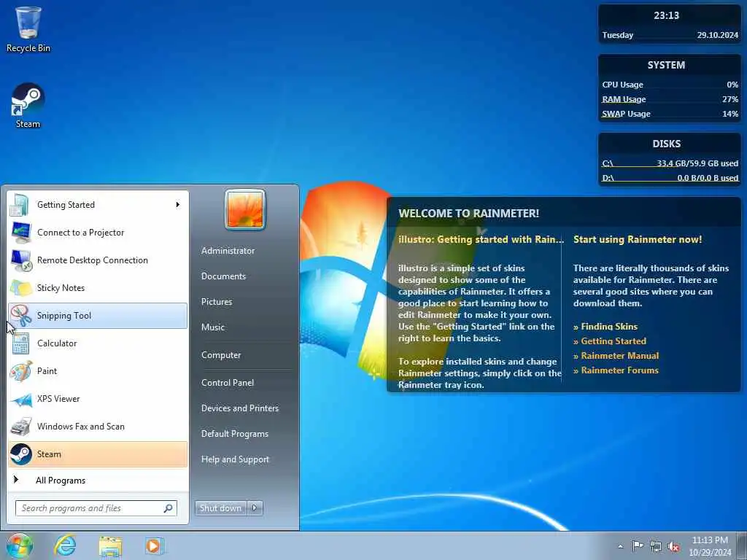
Task: Start Snipping Tool entry
Action: 98,315
